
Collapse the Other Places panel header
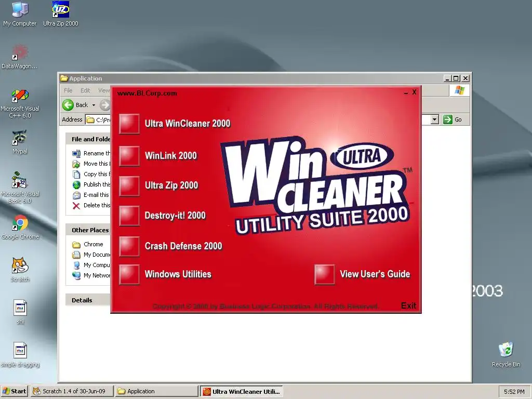pyautogui.click(x=88, y=230)
